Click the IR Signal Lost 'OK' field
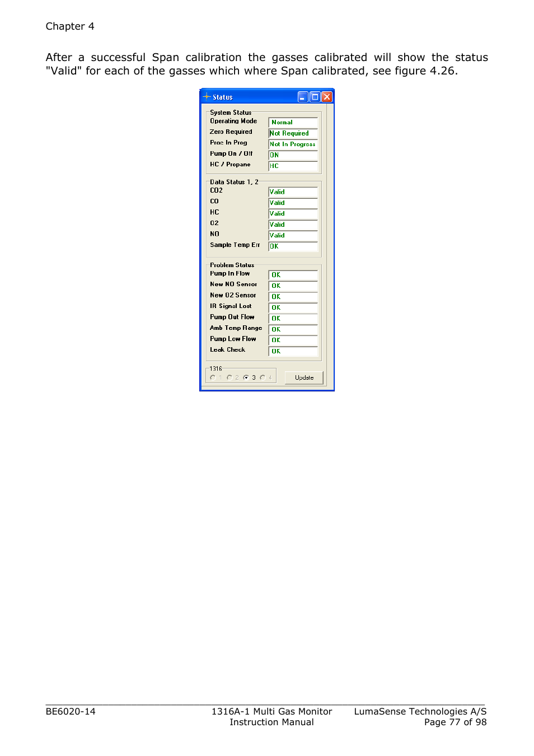 (293, 307)
